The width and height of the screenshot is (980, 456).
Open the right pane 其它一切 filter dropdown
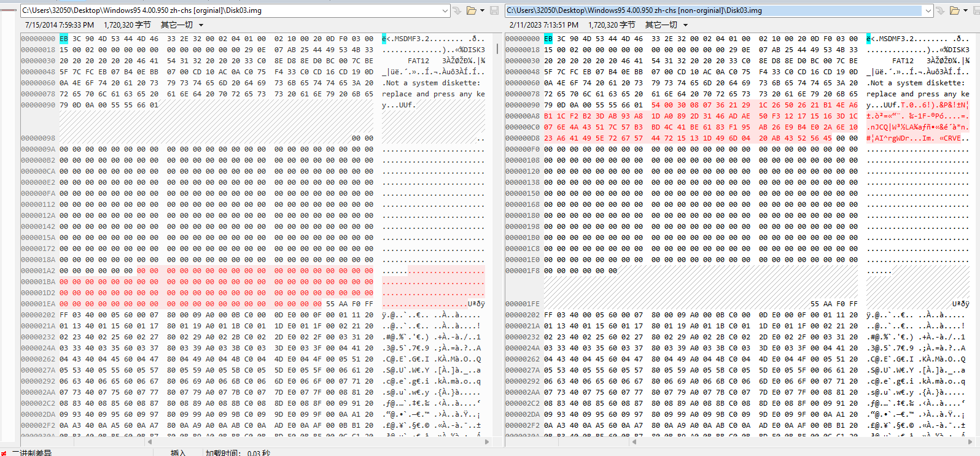click(685, 25)
